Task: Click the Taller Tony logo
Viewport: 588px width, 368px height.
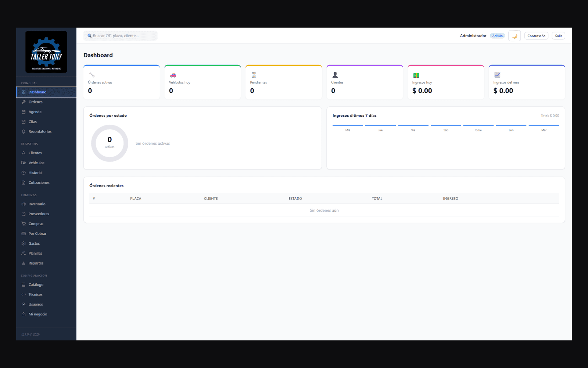Action: click(46, 52)
